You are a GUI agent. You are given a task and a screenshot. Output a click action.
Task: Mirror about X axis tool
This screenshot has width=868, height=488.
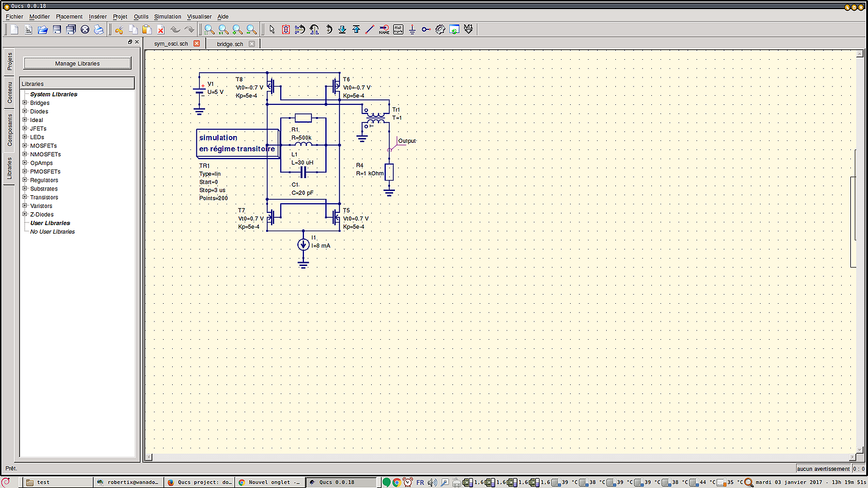300,29
